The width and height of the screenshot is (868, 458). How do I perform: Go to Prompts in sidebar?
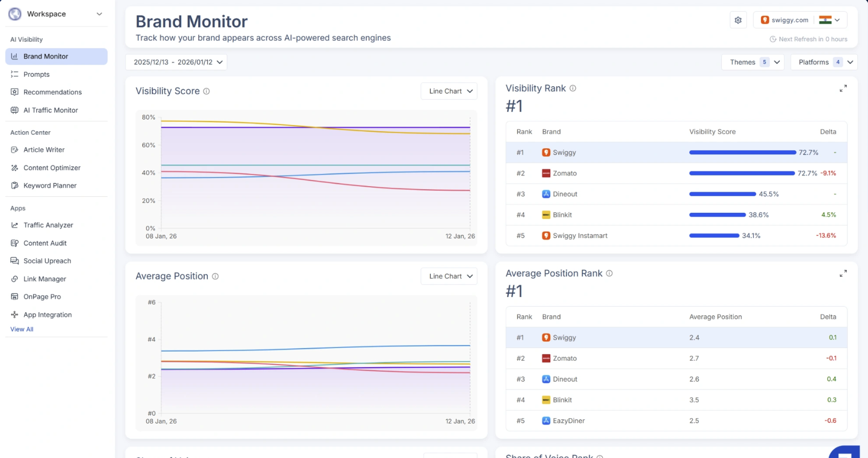[36, 74]
